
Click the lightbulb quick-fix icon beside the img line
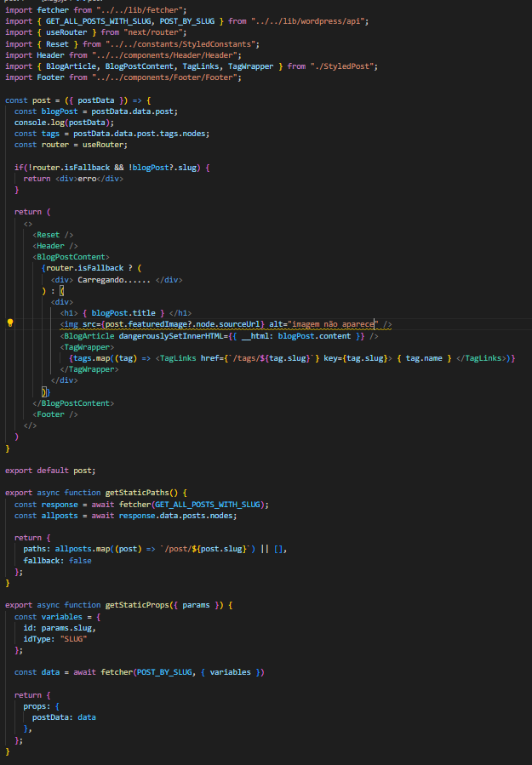[x=9, y=323]
